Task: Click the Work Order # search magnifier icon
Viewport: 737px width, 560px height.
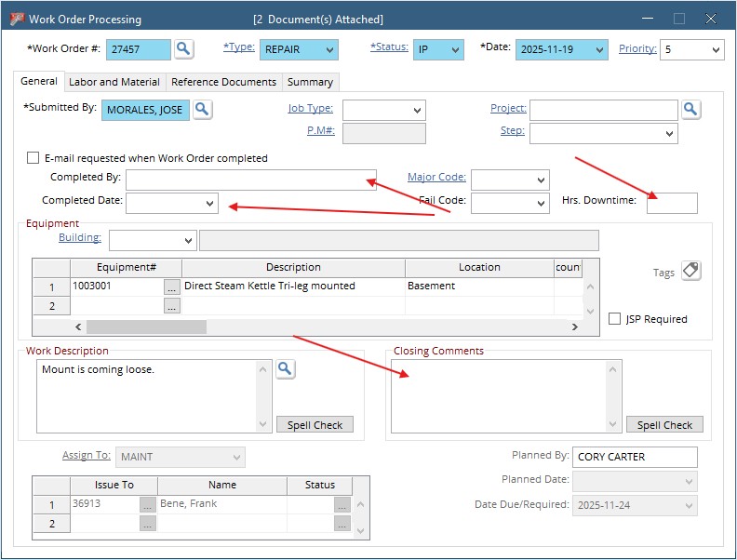Action: 184,49
